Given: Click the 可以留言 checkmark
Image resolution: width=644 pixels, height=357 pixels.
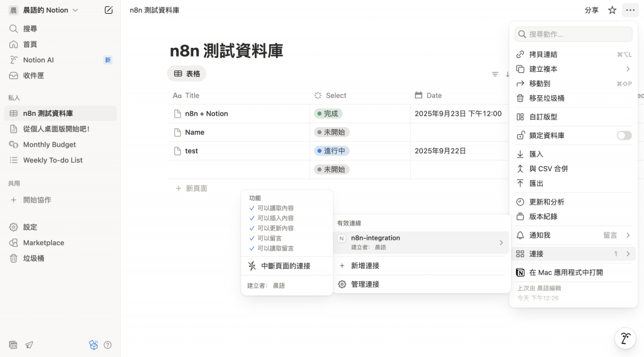Looking at the screenshot, I should (252, 238).
